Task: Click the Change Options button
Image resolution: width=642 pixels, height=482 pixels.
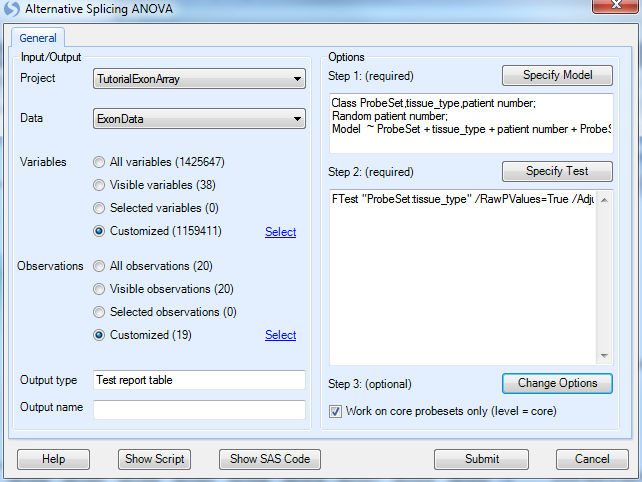Action: tap(557, 383)
